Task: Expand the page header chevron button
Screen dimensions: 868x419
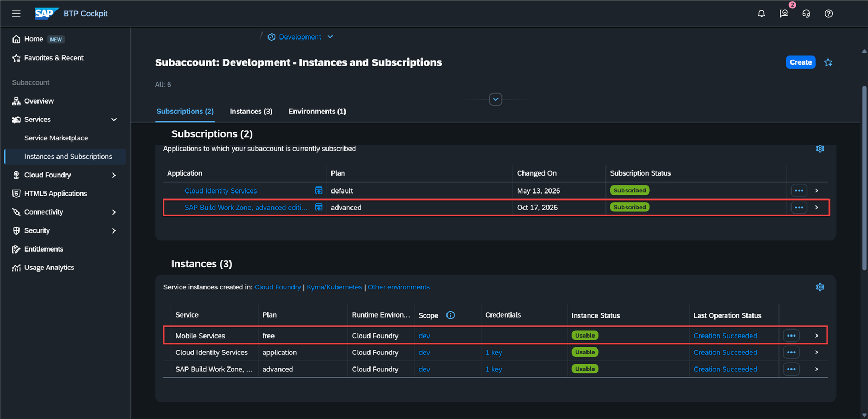Action: 495,99
